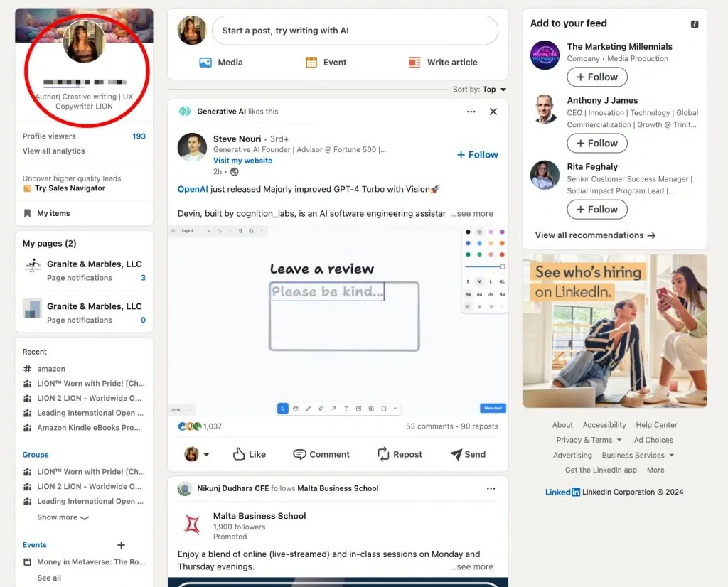Click the plus icon beside Events

(x=121, y=545)
